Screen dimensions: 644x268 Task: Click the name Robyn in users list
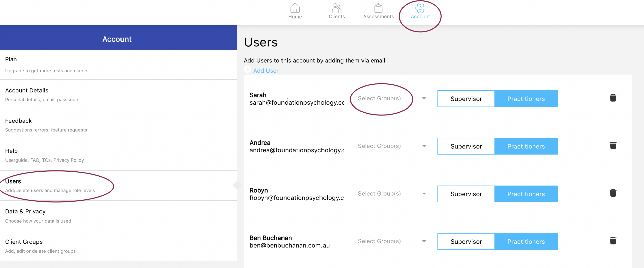(x=259, y=190)
